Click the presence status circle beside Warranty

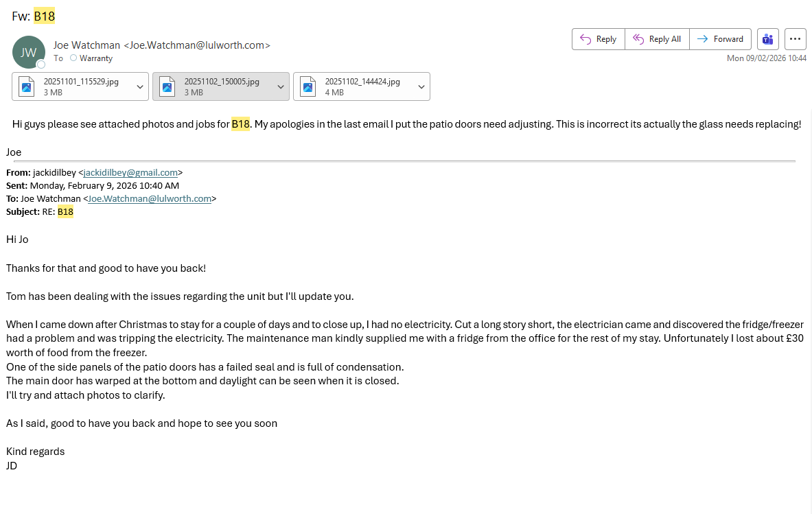73,58
